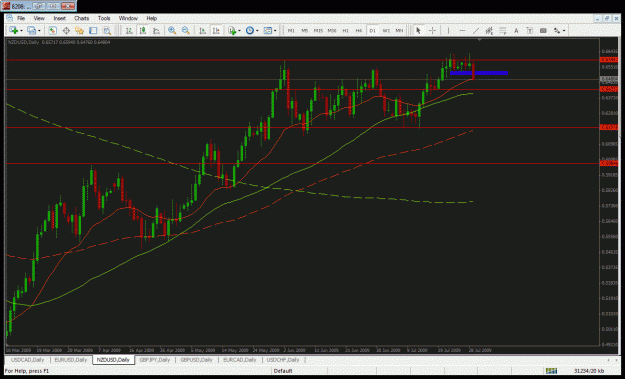Select the Crosshair tool
The width and height of the screenshot is (625, 379).
coord(432,31)
